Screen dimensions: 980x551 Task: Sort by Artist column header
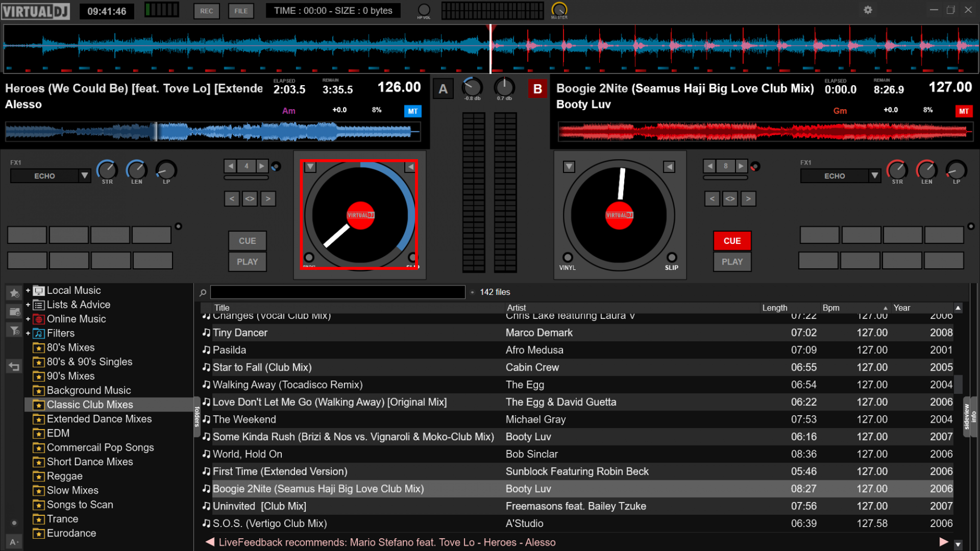pos(516,308)
